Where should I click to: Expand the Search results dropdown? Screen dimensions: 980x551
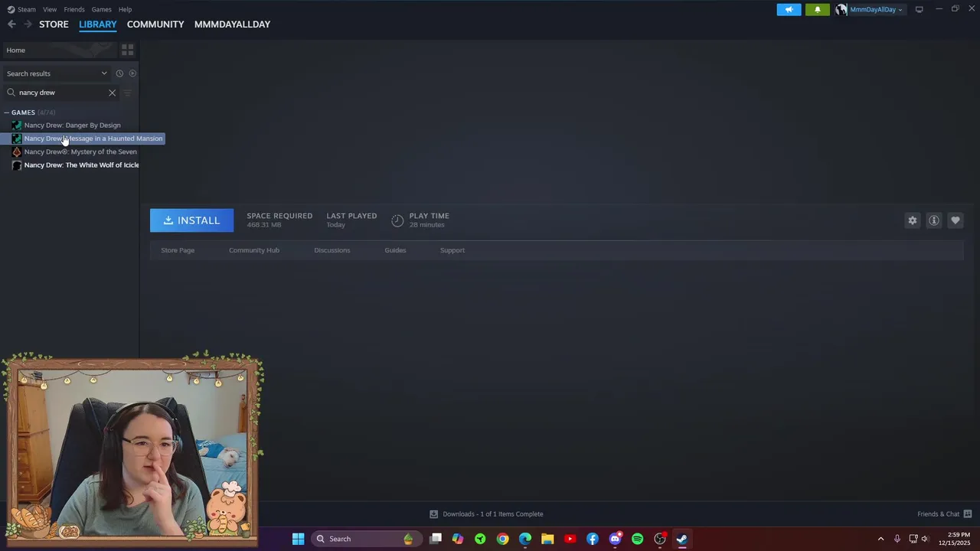[57, 73]
